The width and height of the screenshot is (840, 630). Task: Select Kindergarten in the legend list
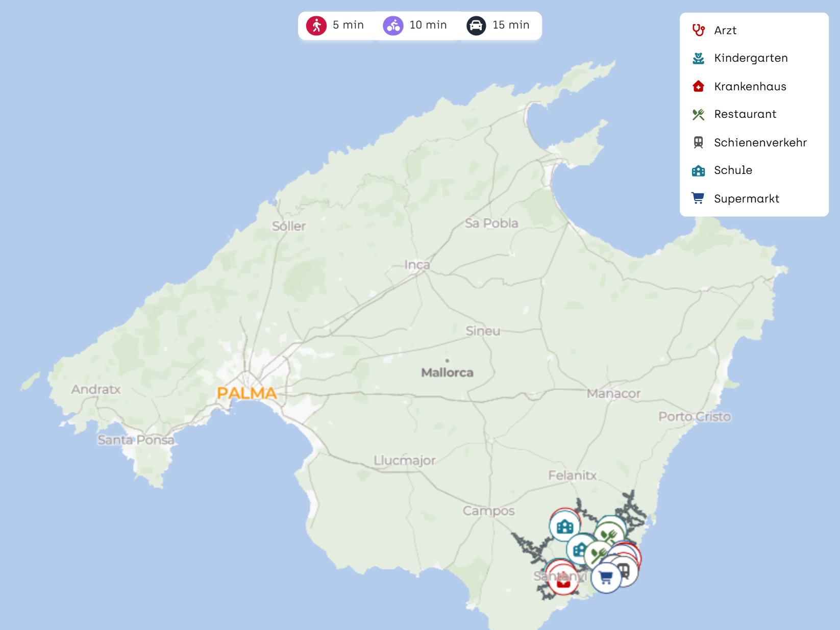tap(750, 58)
